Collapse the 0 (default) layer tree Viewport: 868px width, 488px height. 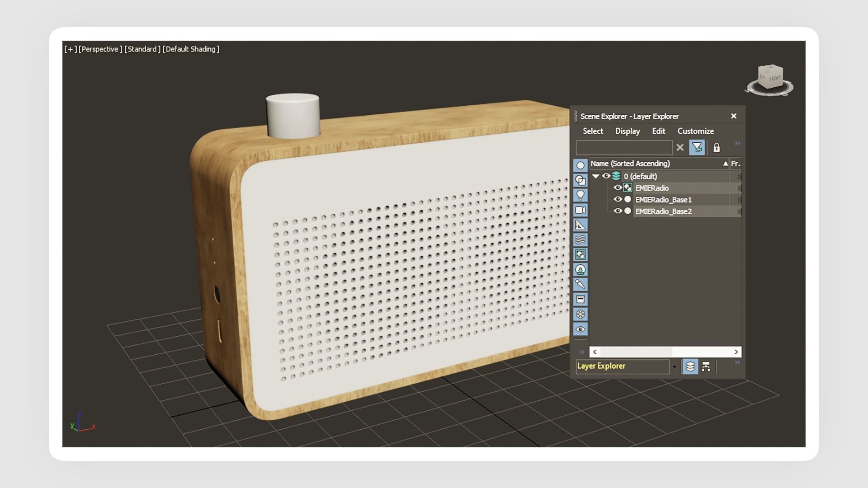coord(596,176)
